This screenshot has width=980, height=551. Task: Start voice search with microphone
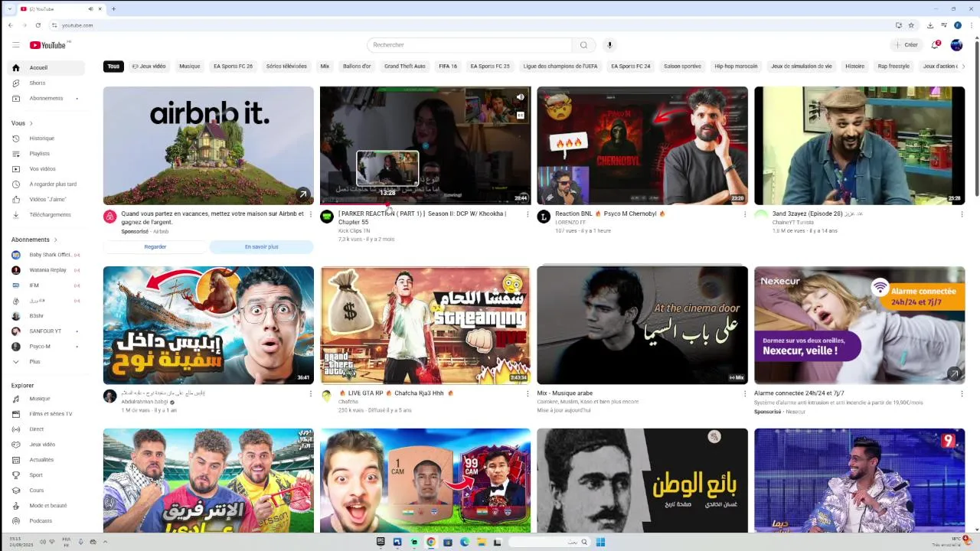click(x=610, y=45)
